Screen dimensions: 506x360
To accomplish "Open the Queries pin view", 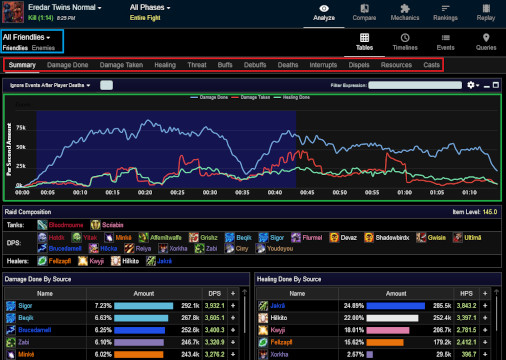I will (x=486, y=42).
